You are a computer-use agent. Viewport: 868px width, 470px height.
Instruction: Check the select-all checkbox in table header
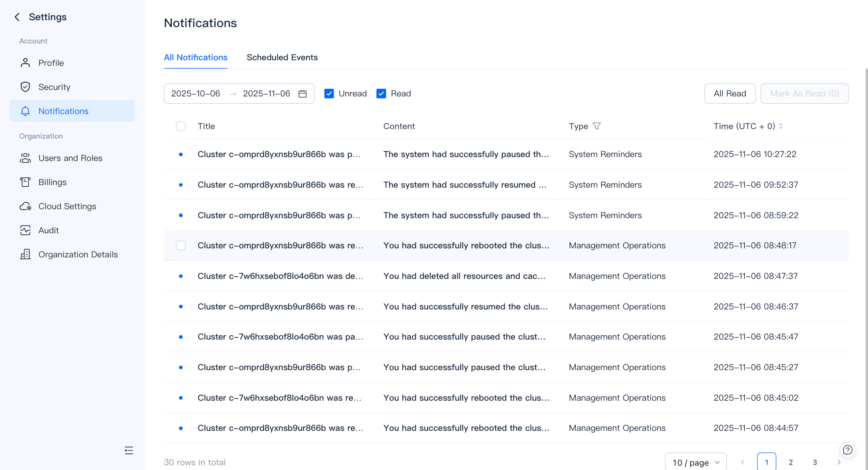click(181, 126)
